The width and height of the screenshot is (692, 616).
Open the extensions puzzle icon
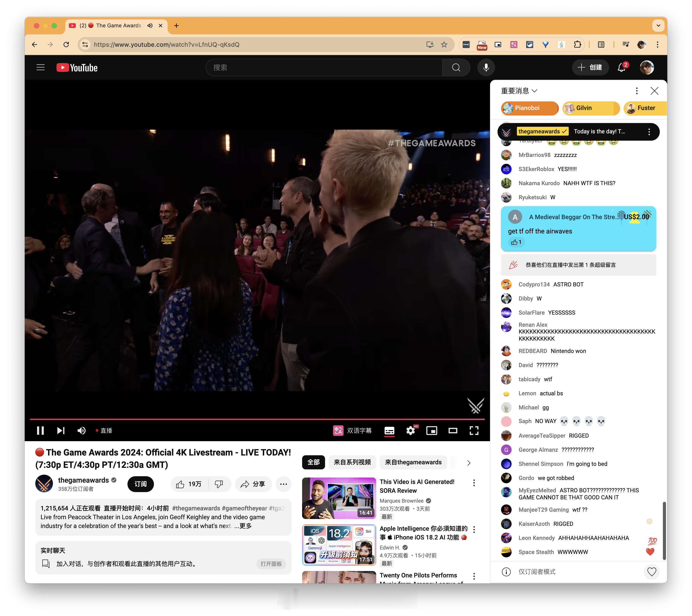[578, 45]
